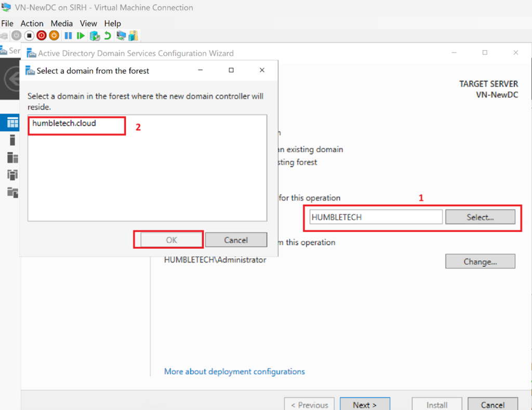Click the orange Save state icon
The image size is (532, 410).
tap(54, 36)
